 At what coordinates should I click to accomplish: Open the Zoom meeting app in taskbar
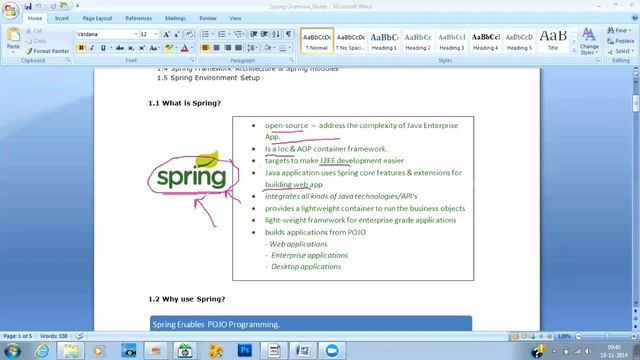pos(332,351)
